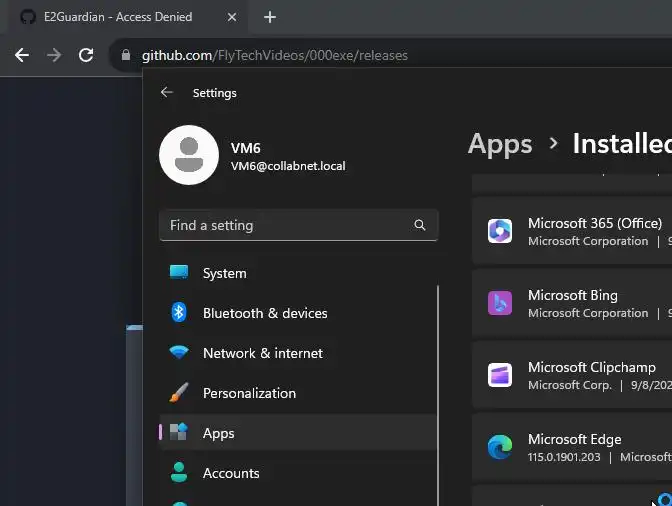Image resolution: width=672 pixels, height=506 pixels.
Task: Click the Microsoft Edge app icon
Action: [x=500, y=447]
